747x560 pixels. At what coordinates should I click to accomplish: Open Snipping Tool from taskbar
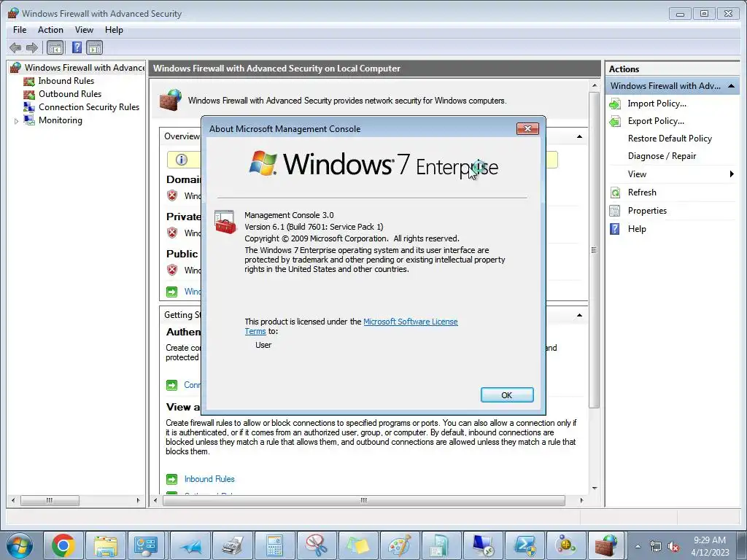(x=317, y=545)
